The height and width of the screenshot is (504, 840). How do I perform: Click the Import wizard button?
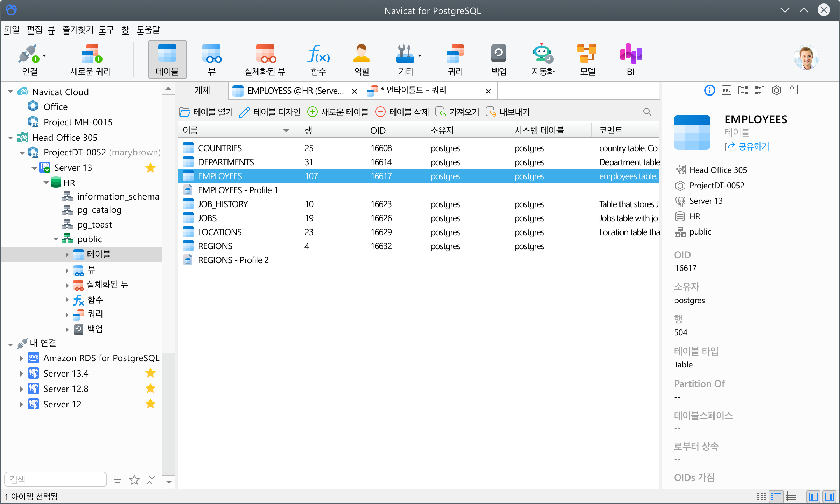click(x=457, y=112)
